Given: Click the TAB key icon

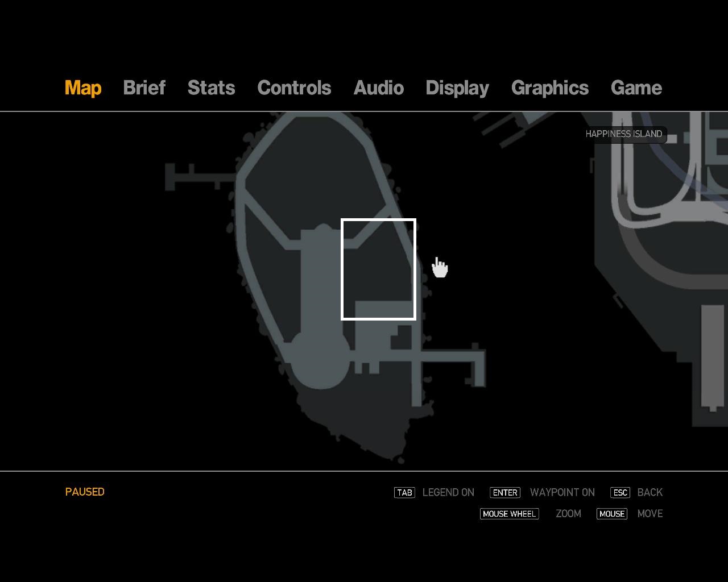Looking at the screenshot, I should coord(404,492).
